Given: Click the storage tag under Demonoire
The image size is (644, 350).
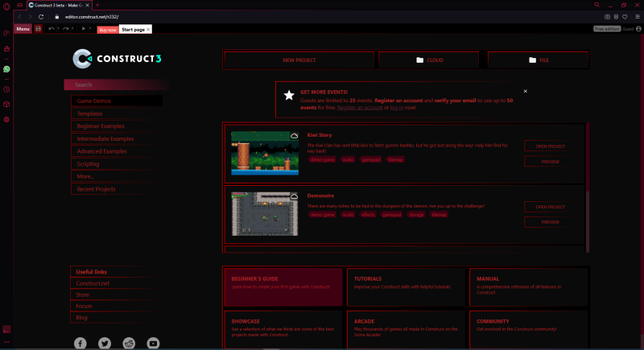Looking at the screenshot, I should coord(416,215).
